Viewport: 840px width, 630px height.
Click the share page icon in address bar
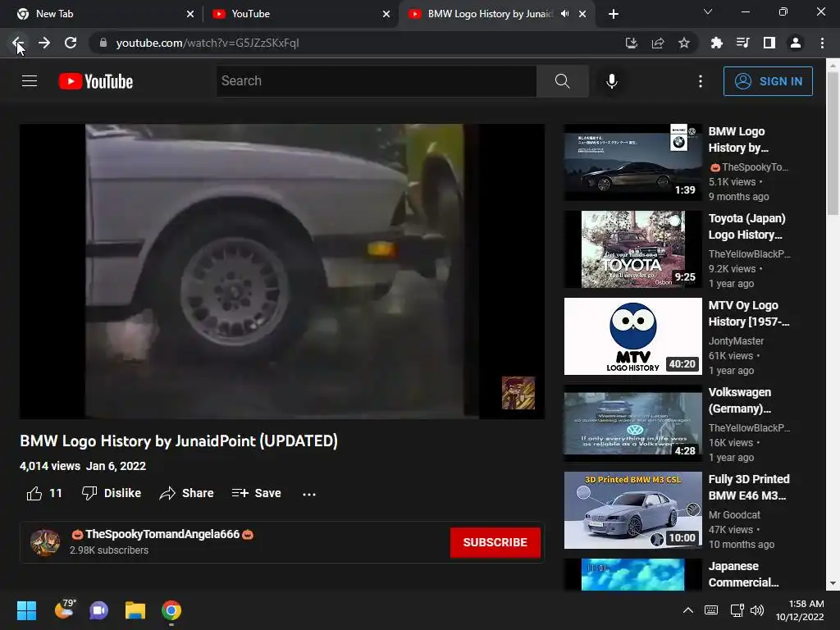click(x=658, y=43)
